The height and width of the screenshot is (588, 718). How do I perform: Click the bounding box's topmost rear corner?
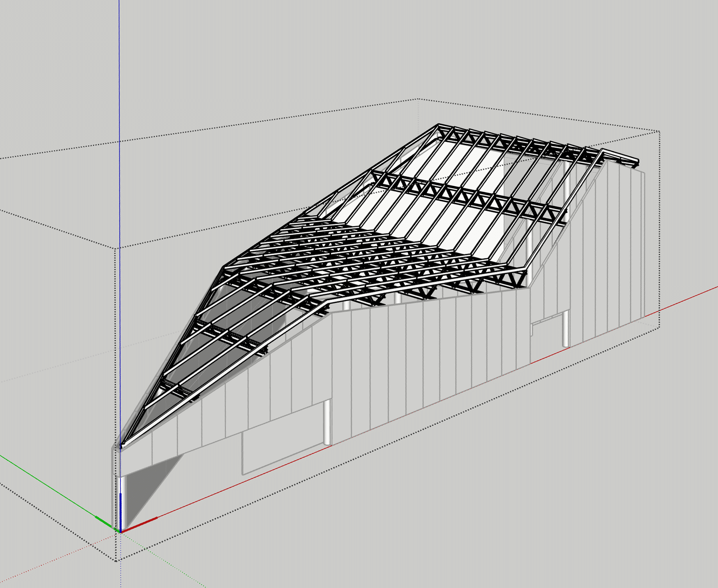pyautogui.click(x=418, y=99)
